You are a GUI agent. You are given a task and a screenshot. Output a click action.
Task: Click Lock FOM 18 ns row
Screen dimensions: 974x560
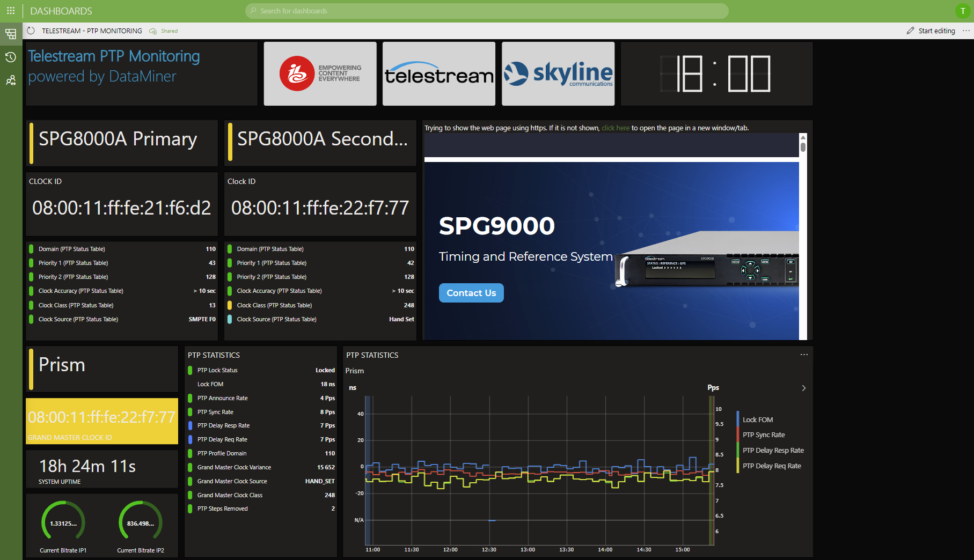click(261, 384)
